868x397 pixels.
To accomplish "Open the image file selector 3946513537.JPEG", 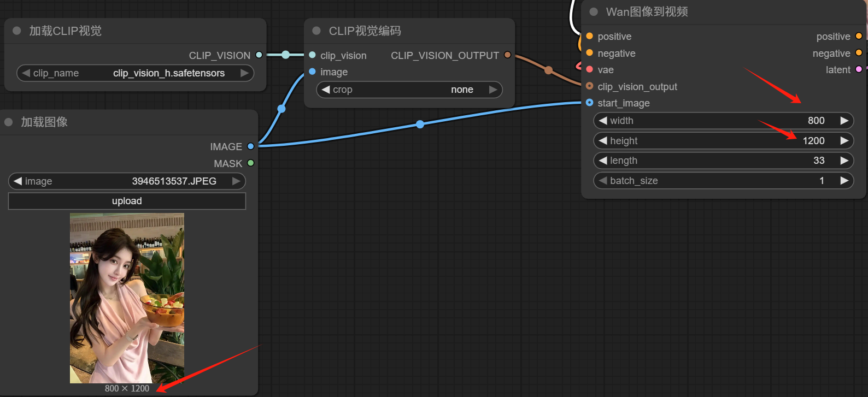I will point(127,181).
